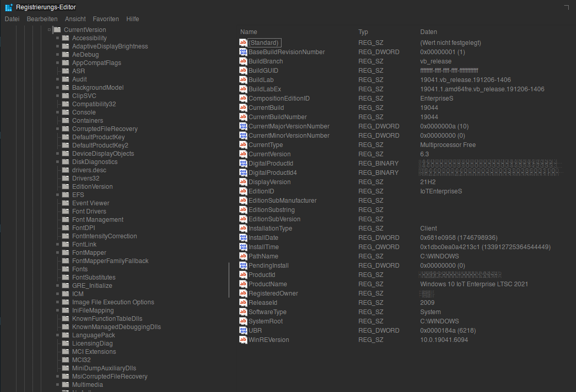Click the Registry Editor app icon in title bar
576x392 pixels.
(x=8, y=7)
